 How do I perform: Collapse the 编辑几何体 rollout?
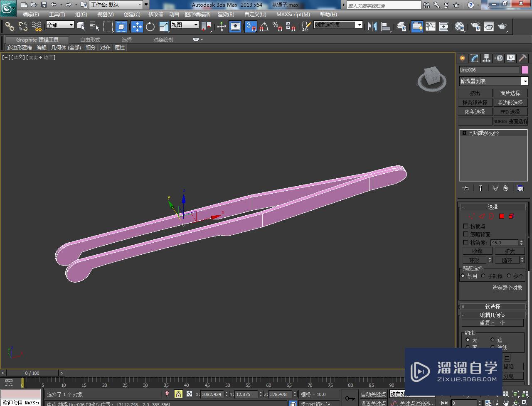pos(493,315)
